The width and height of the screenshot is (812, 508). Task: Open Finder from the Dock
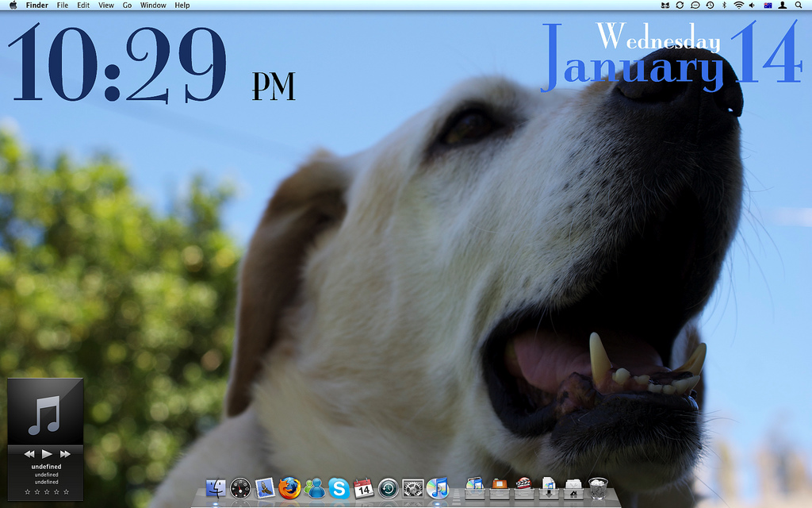pos(216,488)
